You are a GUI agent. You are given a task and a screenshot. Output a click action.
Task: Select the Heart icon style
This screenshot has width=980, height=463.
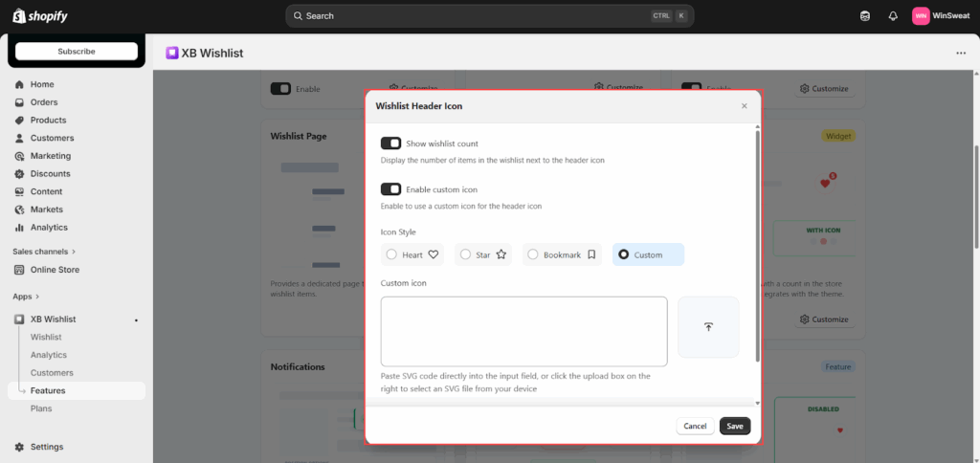coord(412,254)
